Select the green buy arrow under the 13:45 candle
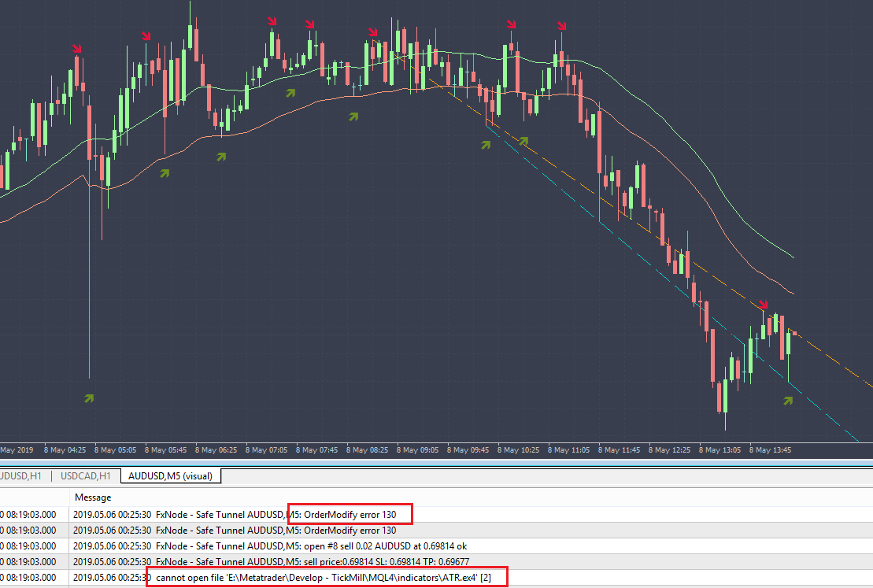The height and width of the screenshot is (588, 873). pos(789,401)
